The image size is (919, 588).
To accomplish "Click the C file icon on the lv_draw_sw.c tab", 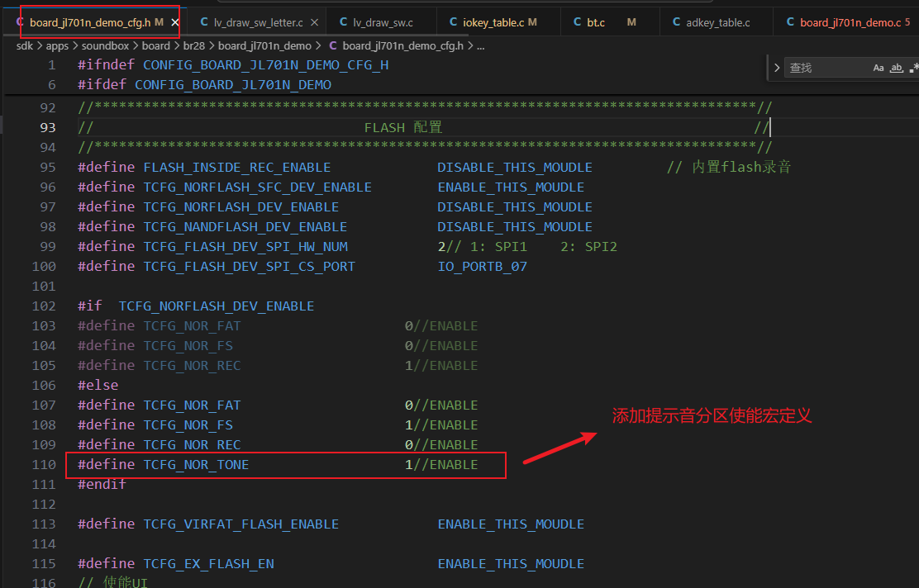I will pyautogui.click(x=344, y=21).
